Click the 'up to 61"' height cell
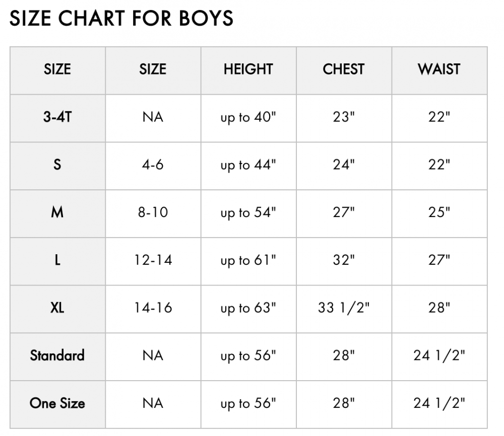504x436 pixels. pos(248,260)
